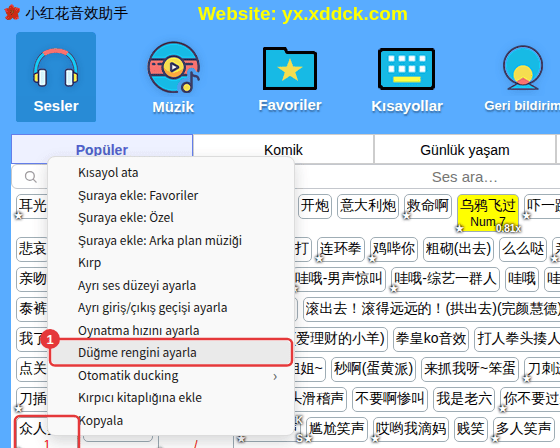The image size is (560, 448).
Task: Expand the Otomatik ducking submenu arrow
Action: [x=275, y=377]
